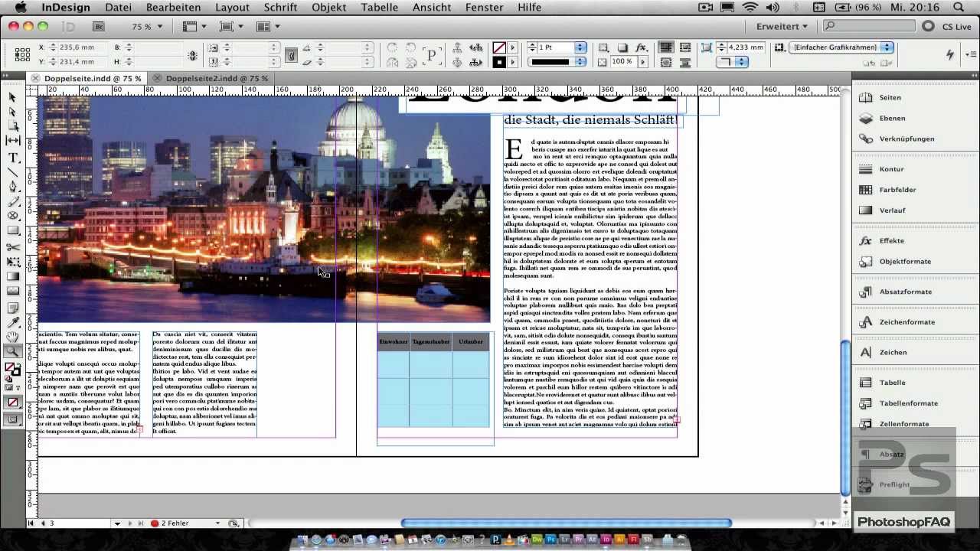Select the Selection tool arrow
The width and height of the screenshot is (980, 551).
pos(12,97)
